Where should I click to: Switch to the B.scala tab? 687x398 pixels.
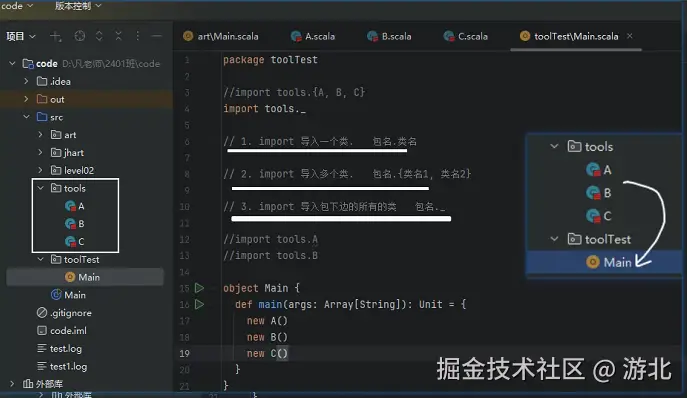tap(389, 36)
